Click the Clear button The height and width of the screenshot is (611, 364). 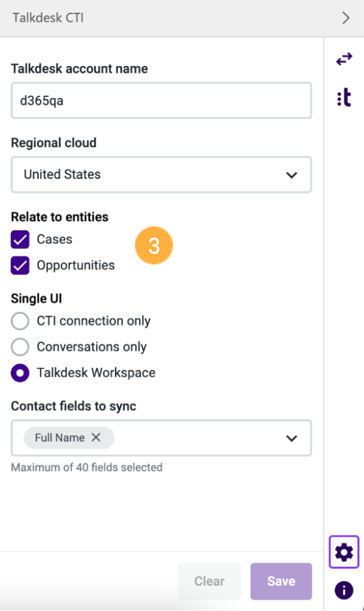(x=209, y=581)
